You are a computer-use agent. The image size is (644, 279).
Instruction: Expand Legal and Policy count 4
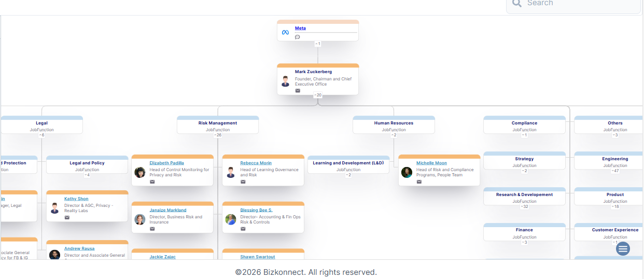click(x=87, y=175)
